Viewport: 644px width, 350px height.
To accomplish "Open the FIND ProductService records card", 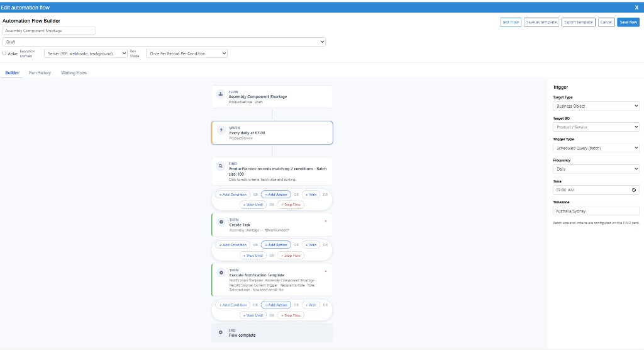I will [x=272, y=171].
